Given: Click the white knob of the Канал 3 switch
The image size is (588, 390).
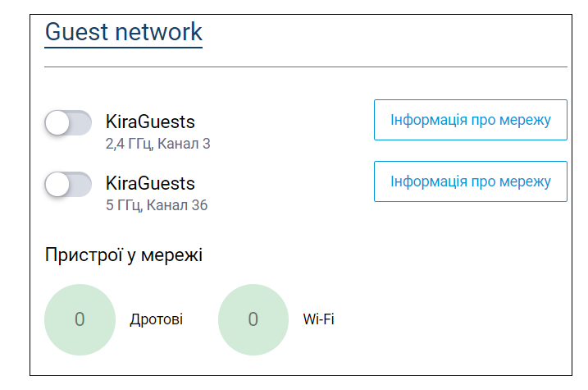Looking at the screenshot, I should [57, 122].
